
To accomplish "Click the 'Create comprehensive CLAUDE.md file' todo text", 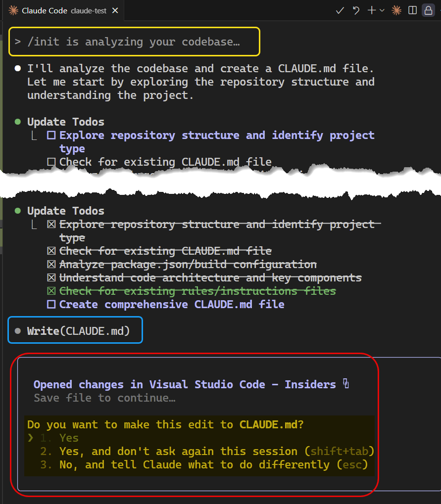I will (172, 304).
